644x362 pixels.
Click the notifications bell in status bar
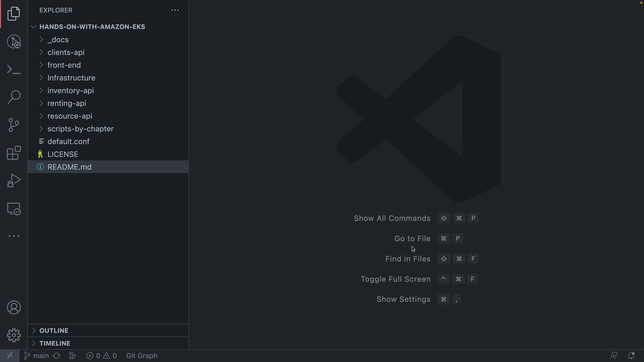[x=631, y=356]
